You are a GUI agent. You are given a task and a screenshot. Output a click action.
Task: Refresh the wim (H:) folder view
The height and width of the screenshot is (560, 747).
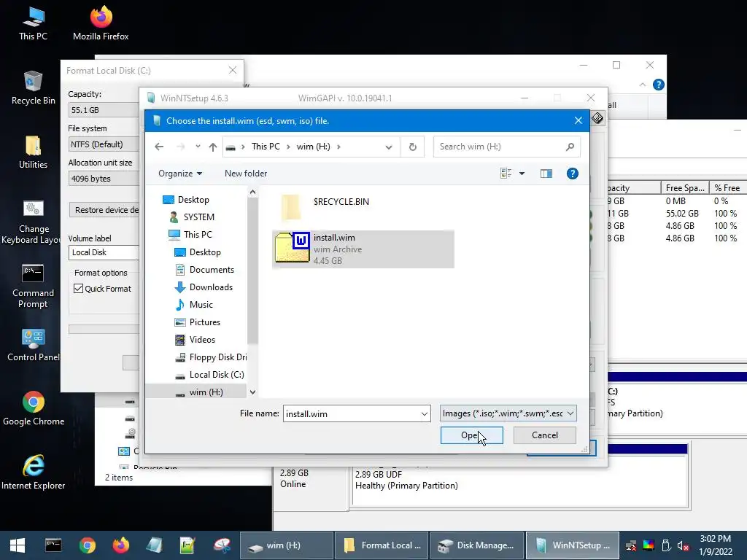pos(413,147)
